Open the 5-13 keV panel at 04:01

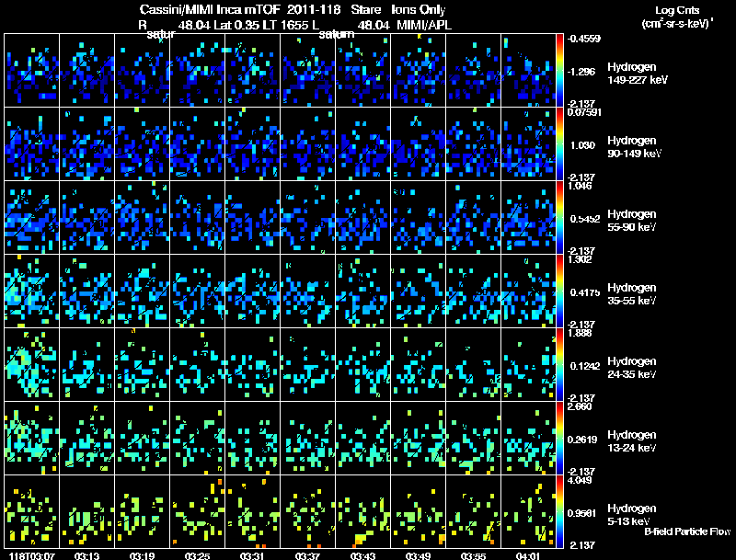[x=528, y=511]
